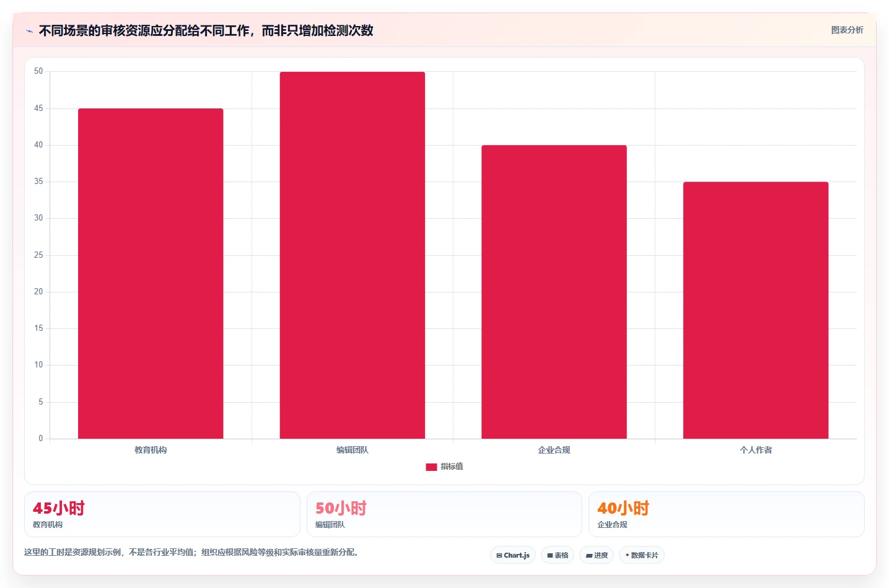This screenshot has height=588, width=889.
Task: Click the chart title about 审核资源
Action: (206, 30)
